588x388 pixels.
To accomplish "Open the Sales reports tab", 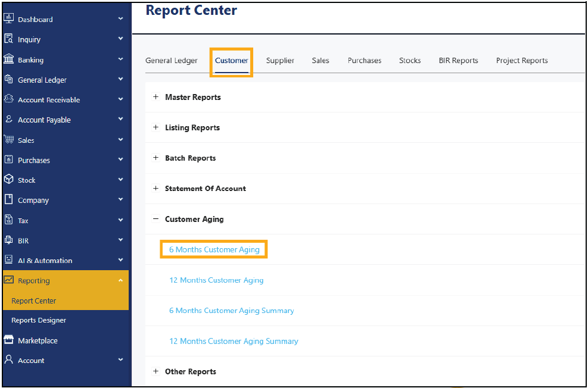I will (321, 60).
